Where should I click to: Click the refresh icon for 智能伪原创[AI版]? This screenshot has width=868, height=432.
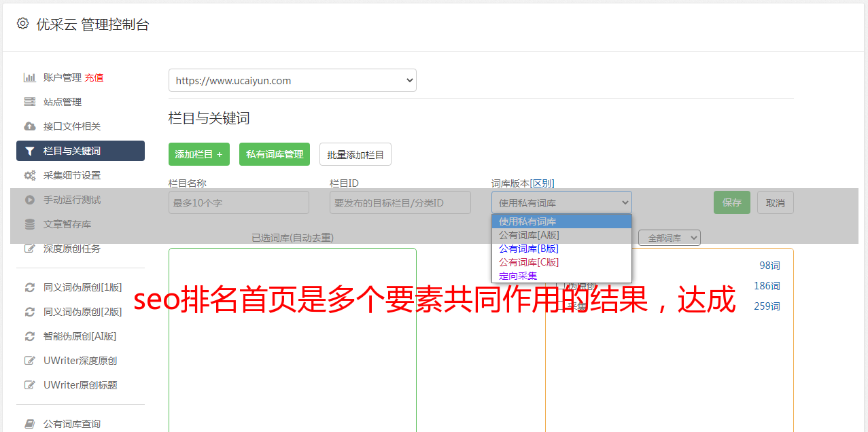30,336
